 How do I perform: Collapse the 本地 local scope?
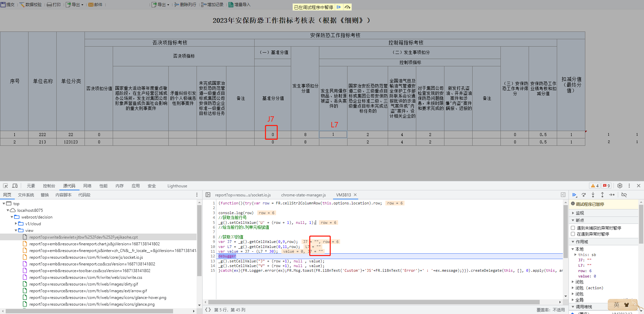(x=573, y=249)
